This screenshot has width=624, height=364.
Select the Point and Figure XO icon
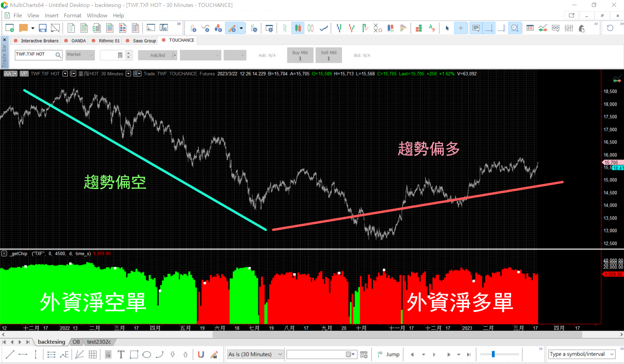coord(377,28)
